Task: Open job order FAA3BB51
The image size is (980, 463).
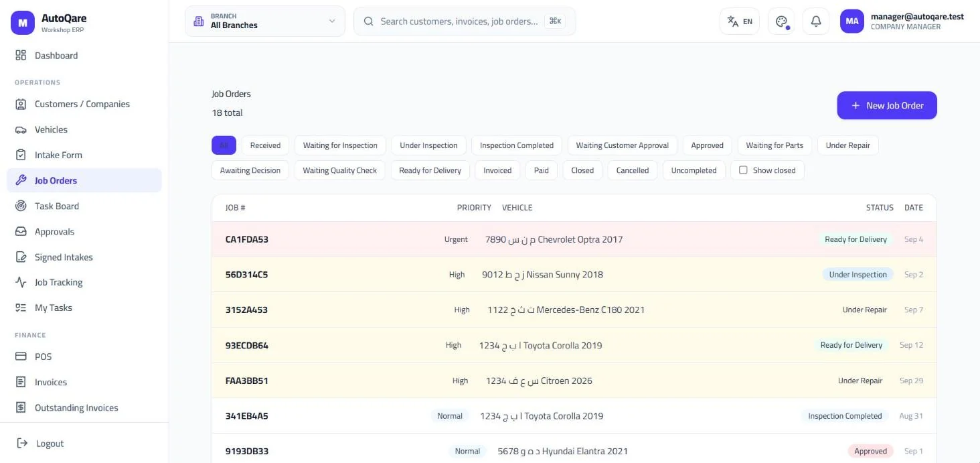Action: [x=574, y=381]
